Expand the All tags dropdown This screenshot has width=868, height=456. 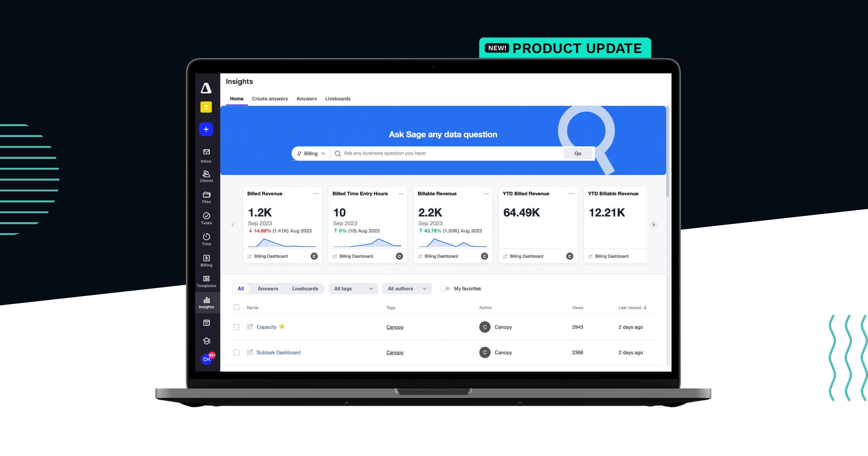(349, 288)
